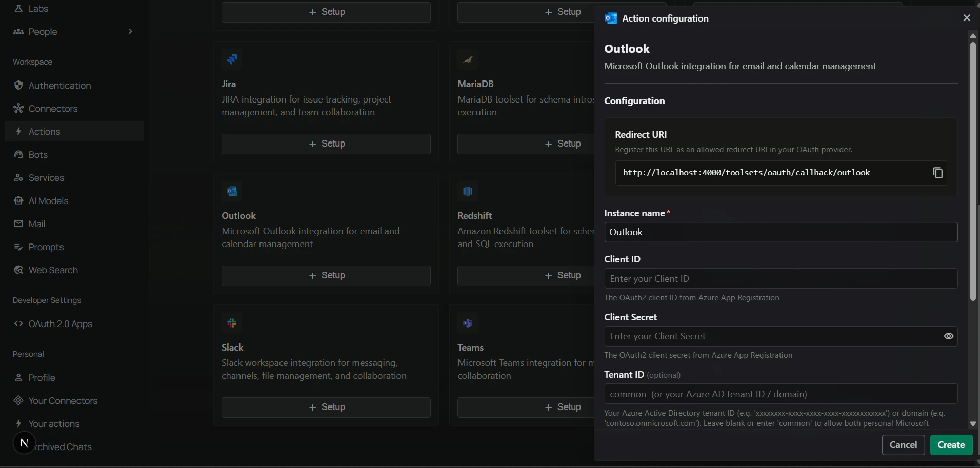Screen dimensions: 980x468
Task: Focus the Client ID input field
Action: point(781,278)
